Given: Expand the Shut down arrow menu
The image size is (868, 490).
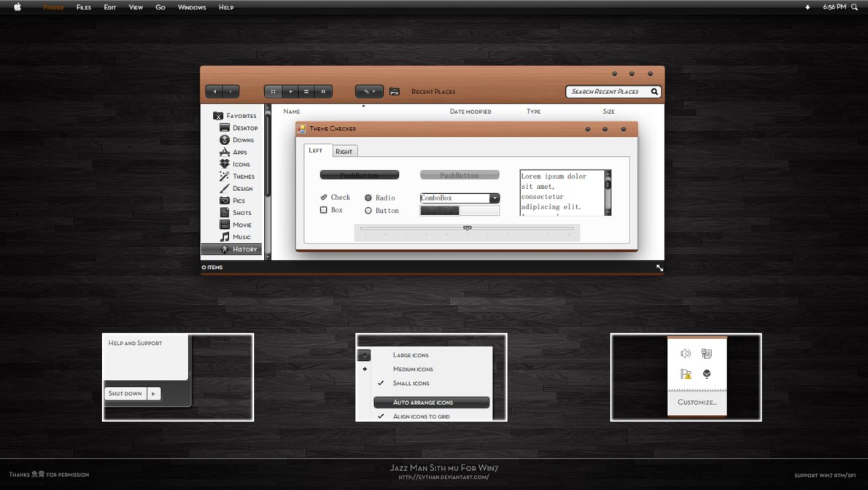Looking at the screenshot, I should [153, 394].
